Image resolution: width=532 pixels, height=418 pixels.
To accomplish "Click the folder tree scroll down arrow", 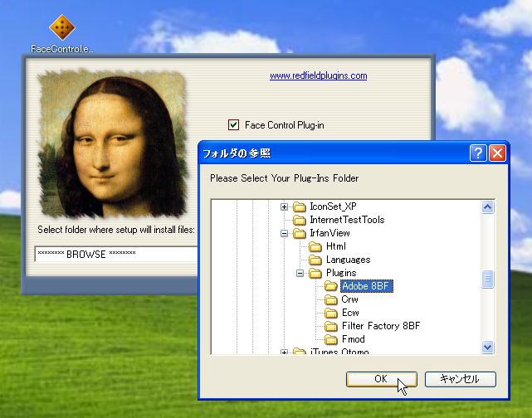I will [487, 348].
